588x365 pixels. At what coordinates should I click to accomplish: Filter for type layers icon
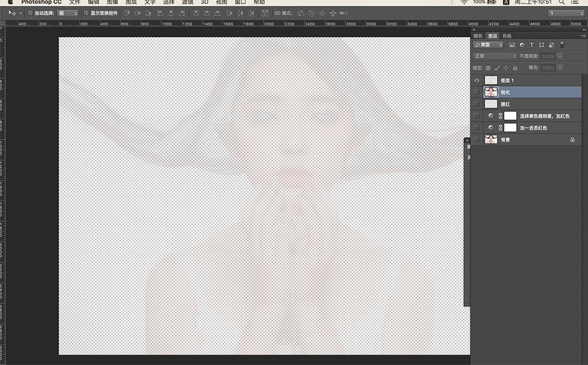point(531,45)
